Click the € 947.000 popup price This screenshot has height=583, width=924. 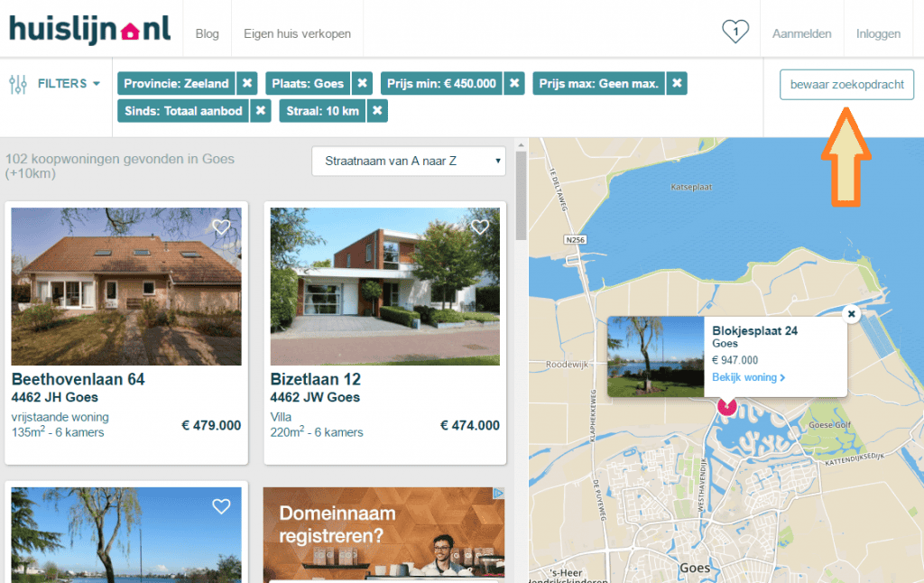(x=735, y=360)
